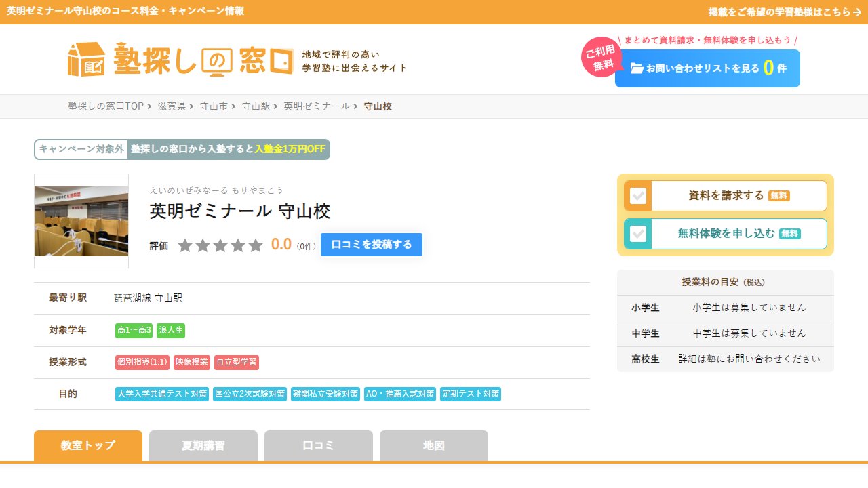Screen dimensions: 868x488
Task: Click the first rating star
Action: [x=185, y=245]
